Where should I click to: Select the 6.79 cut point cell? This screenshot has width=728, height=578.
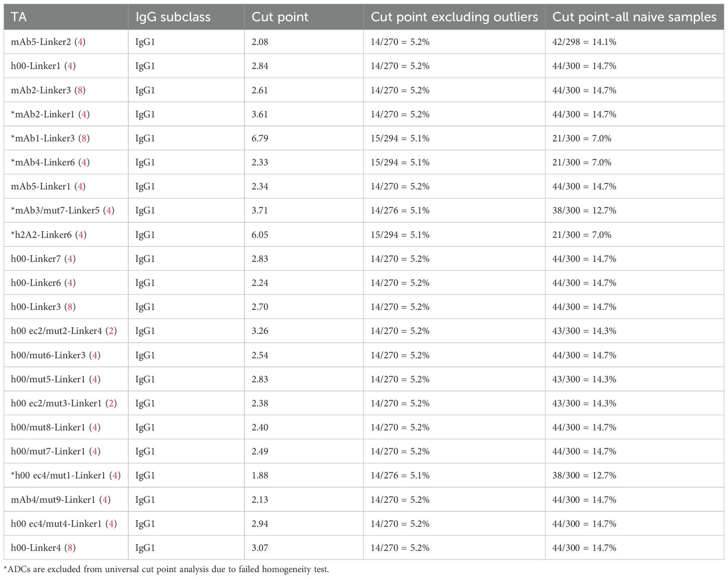click(x=260, y=138)
